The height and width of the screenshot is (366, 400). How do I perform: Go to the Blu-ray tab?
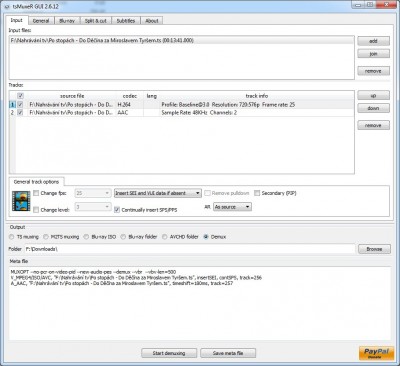tap(67, 21)
